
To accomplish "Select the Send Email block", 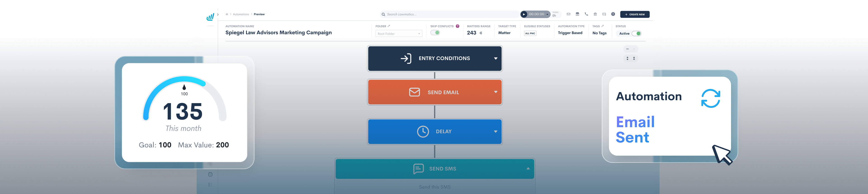I will (435, 92).
